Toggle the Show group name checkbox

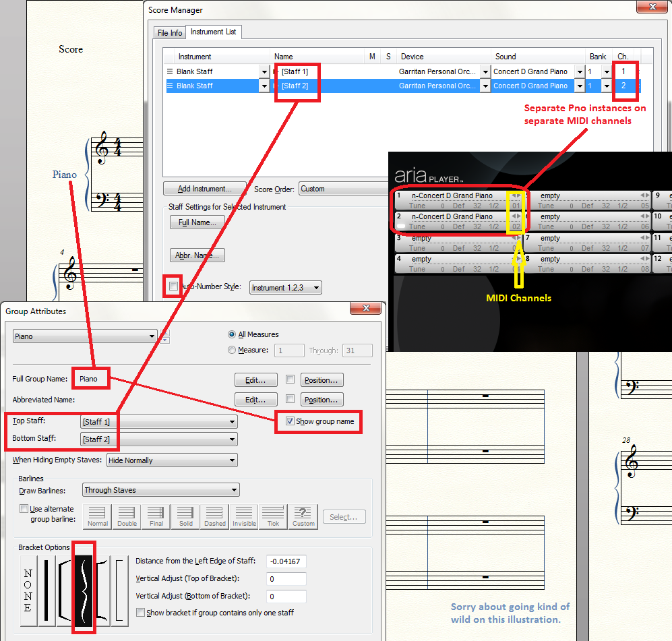pyautogui.click(x=290, y=421)
